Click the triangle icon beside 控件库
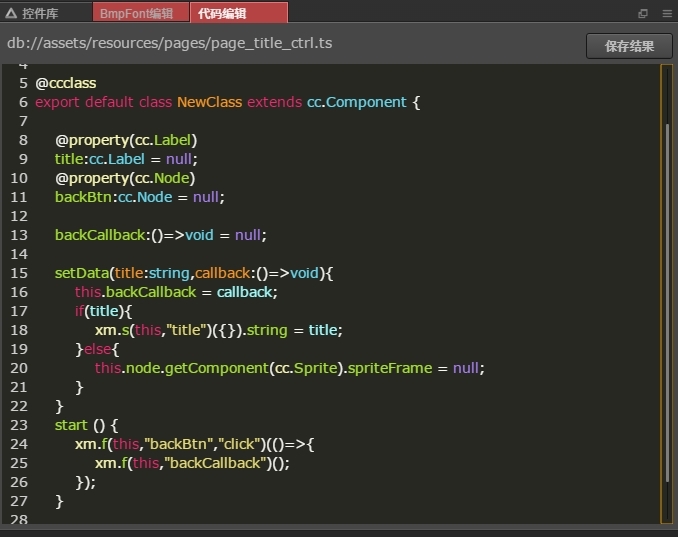Screen dimensions: 678x537 coord(11,13)
